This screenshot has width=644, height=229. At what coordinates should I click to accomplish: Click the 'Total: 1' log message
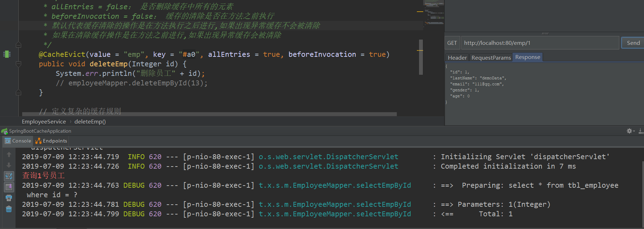click(496, 214)
